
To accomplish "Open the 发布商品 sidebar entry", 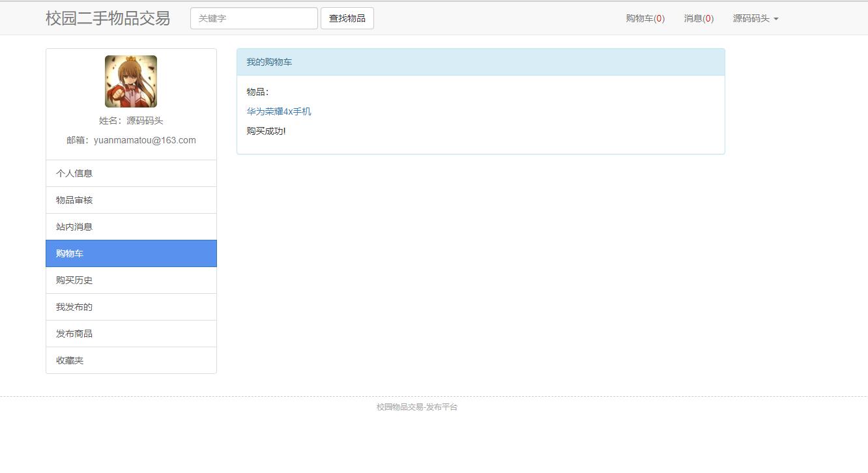I will click(74, 334).
